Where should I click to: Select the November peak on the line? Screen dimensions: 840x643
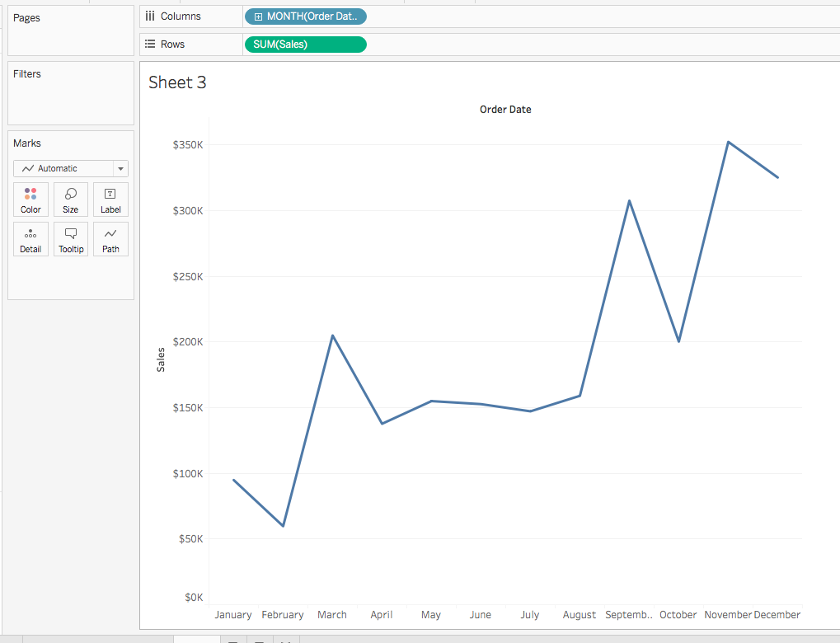click(728, 142)
